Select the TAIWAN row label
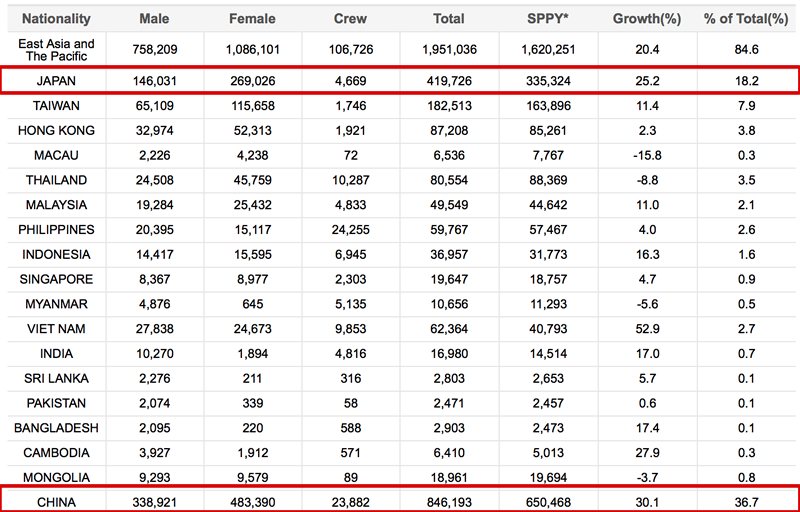The height and width of the screenshot is (512, 800). coord(56,106)
